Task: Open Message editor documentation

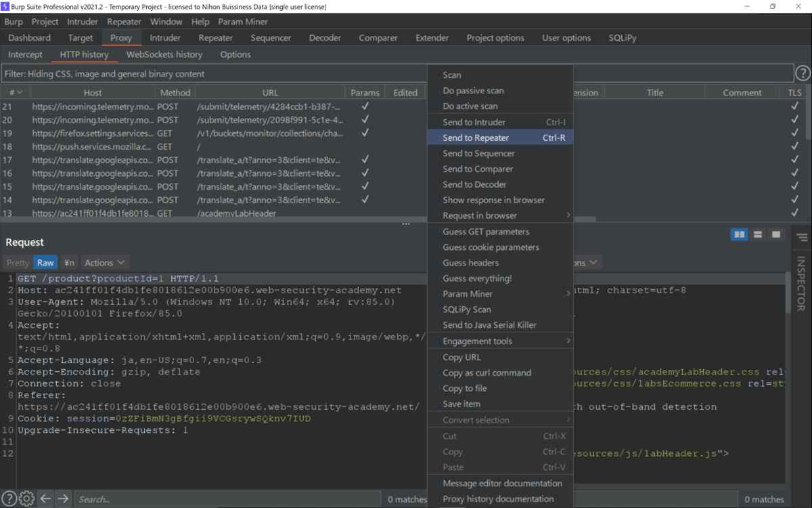Action: point(500,483)
